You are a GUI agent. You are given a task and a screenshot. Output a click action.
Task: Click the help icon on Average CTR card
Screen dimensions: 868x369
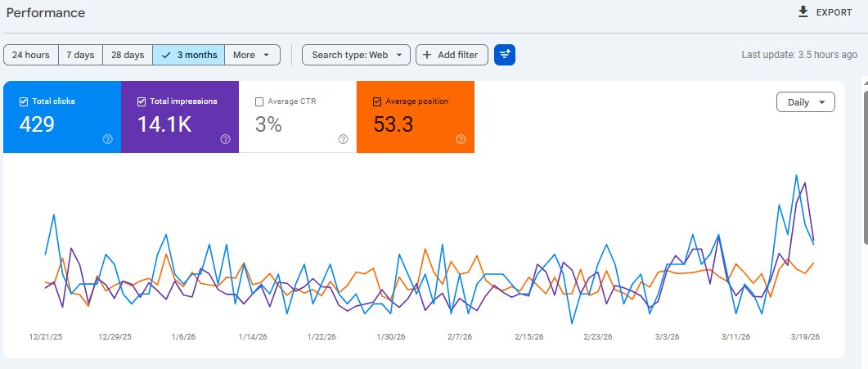point(344,139)
